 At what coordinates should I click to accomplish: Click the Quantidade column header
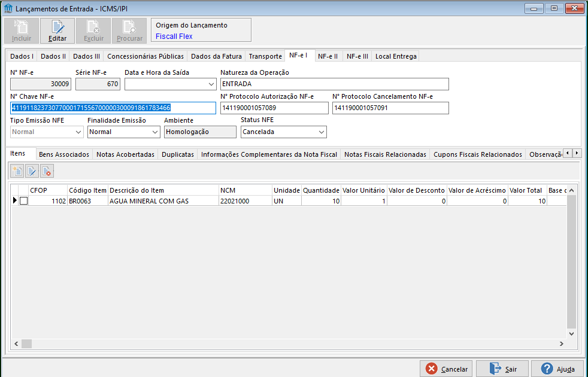pos(321,190)
